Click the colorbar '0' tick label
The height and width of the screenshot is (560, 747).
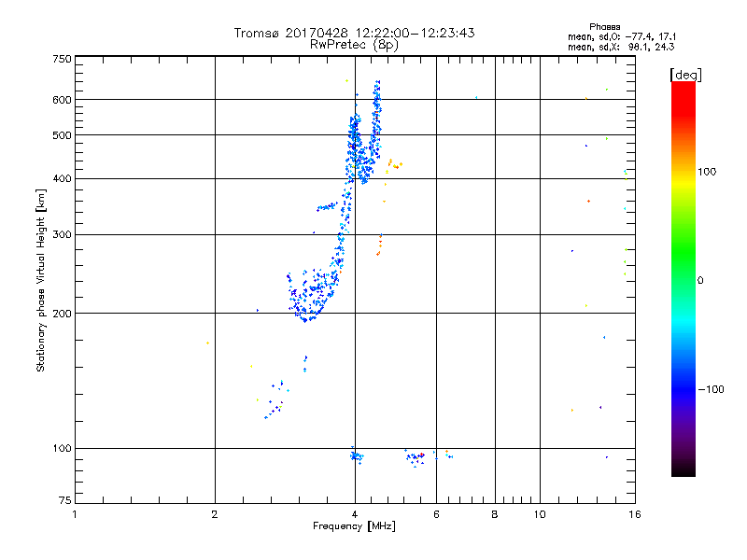[700, 281]
